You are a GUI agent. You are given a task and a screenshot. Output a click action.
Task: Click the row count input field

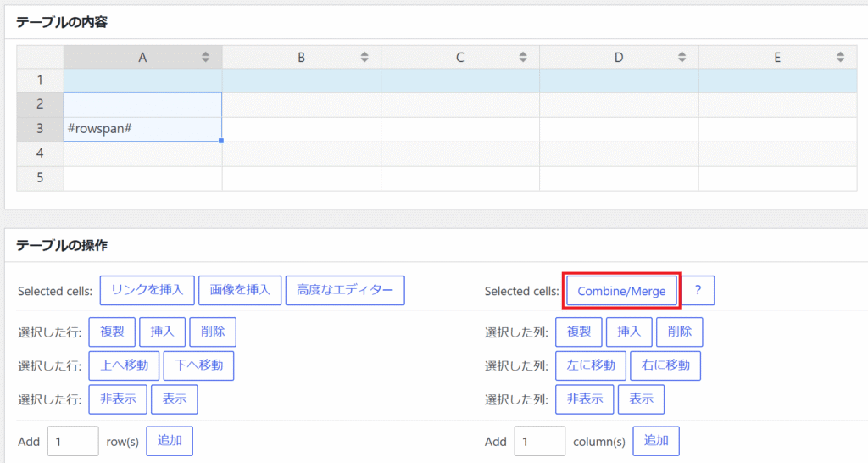(x=73, y=441)
